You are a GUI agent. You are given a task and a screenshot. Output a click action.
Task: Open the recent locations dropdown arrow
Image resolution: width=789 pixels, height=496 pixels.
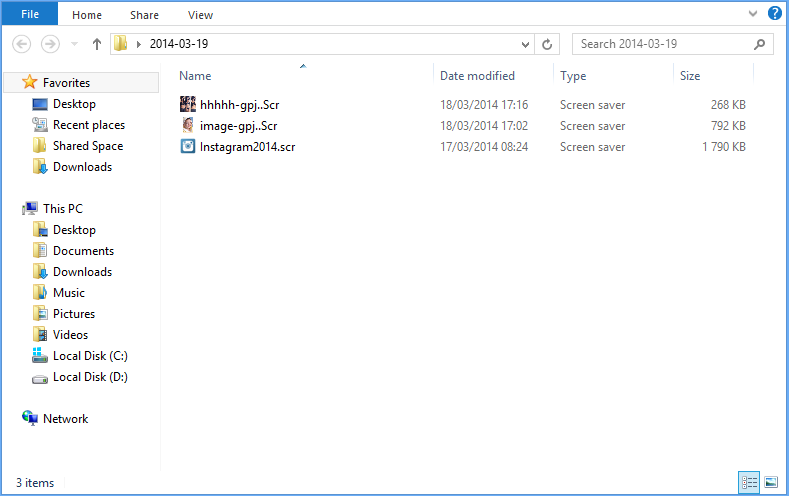tap(74, 44)
